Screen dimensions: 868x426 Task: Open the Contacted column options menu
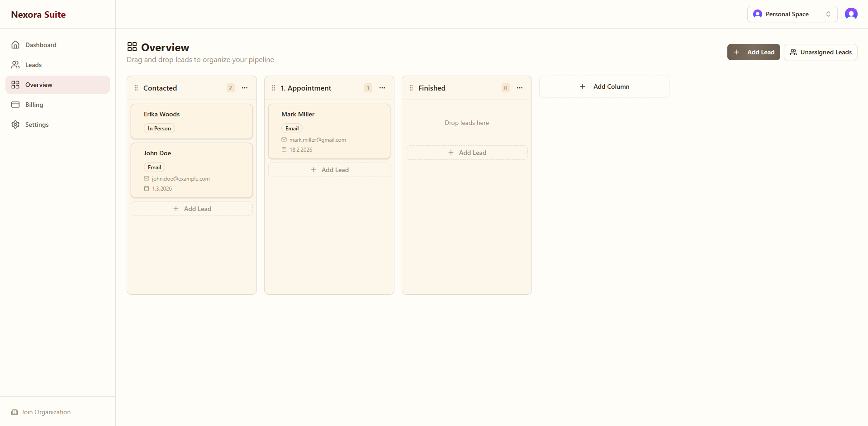tap(245, 88)
